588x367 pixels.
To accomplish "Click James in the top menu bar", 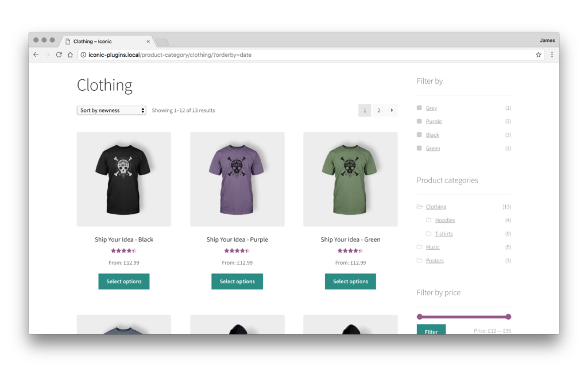I will coord(547,40).
